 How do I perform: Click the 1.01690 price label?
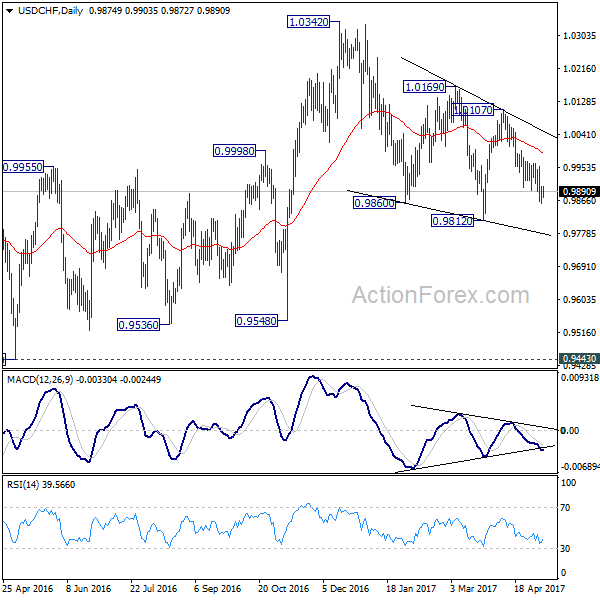coord(424,87)
